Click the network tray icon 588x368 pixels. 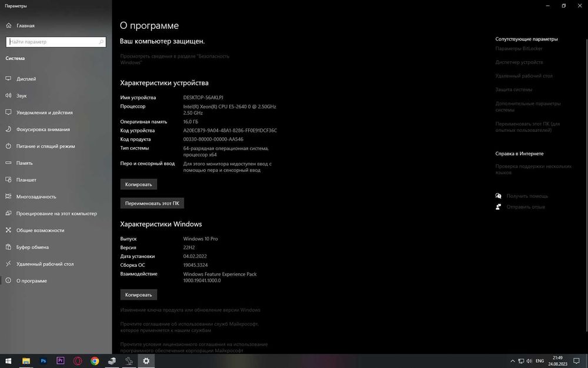coord(521,361)
